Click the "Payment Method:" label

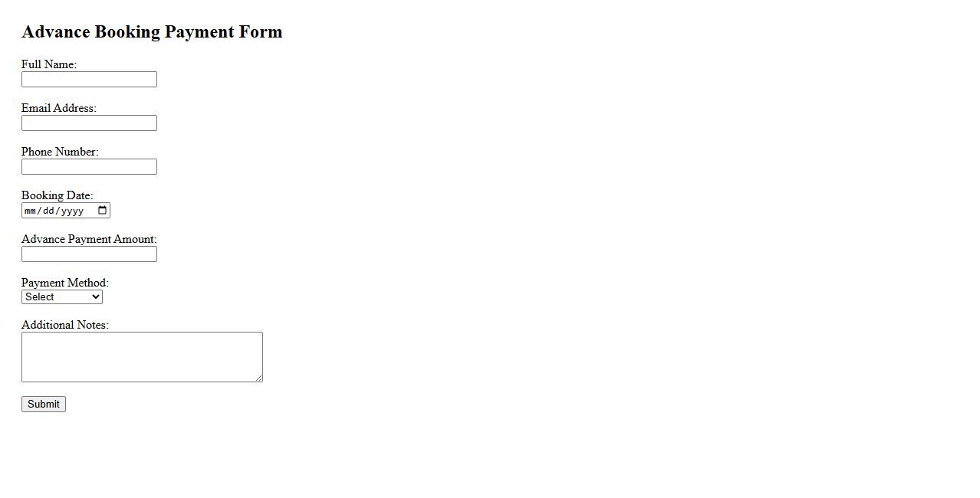point(65,283)
